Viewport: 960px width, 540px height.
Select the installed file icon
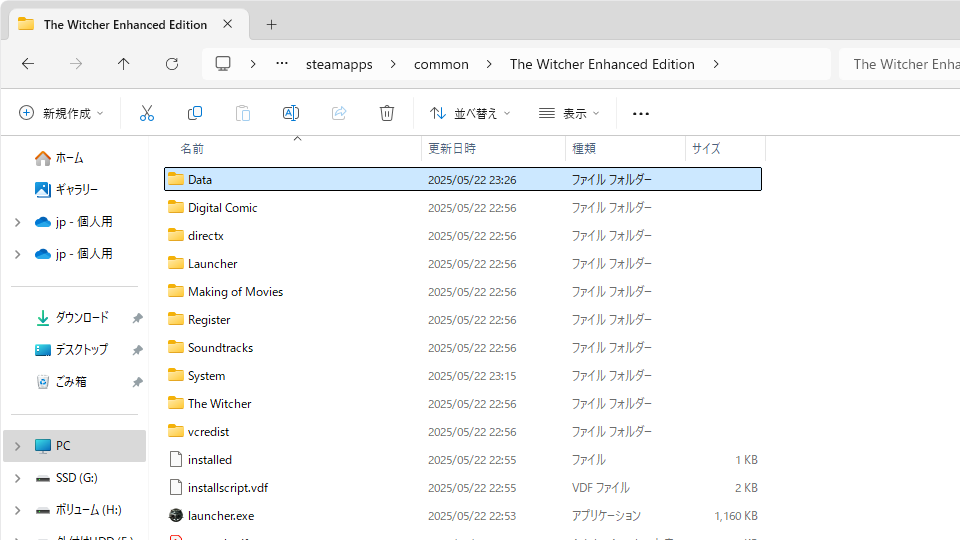point(176,459)
